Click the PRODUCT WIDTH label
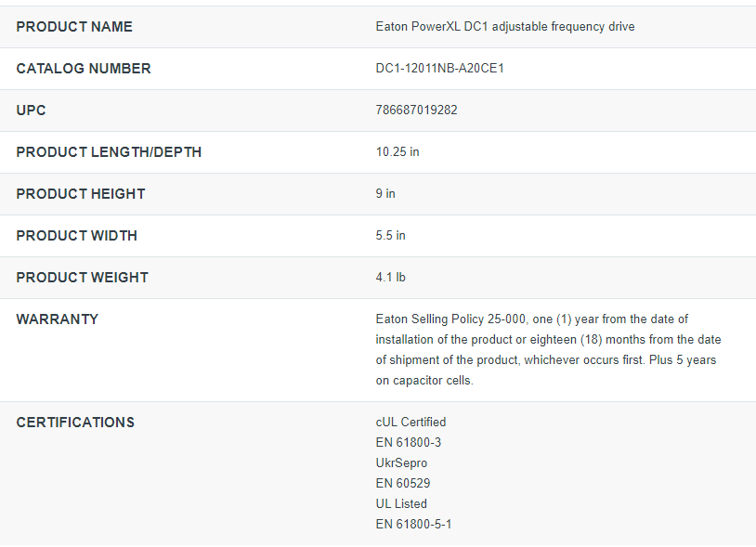This screenshot has width=756, height=547. pos(77,236)
